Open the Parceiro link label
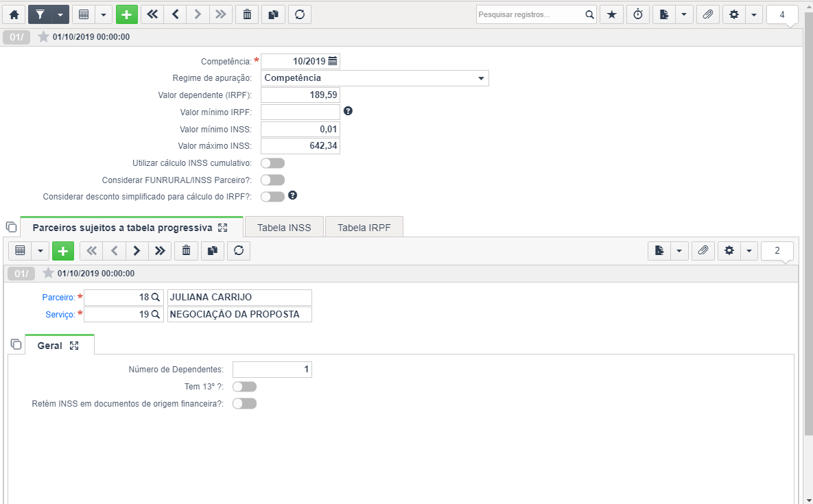Screen dimensions: 813x504 click(x=58, y=298)
